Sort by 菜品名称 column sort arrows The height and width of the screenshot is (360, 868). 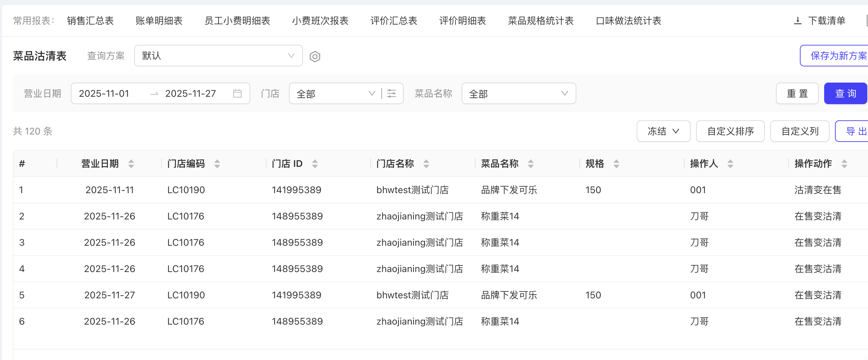pyautogui.click(x=531, y=164)
